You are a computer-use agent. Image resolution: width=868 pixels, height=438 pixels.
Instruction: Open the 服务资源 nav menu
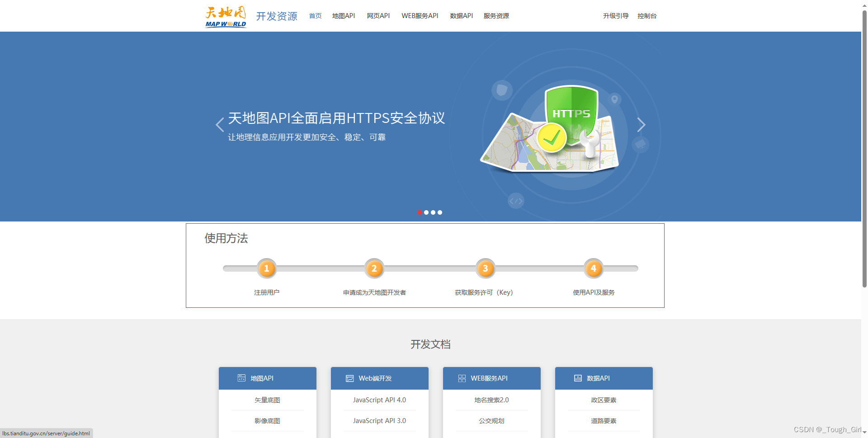(x=496, y=16)
